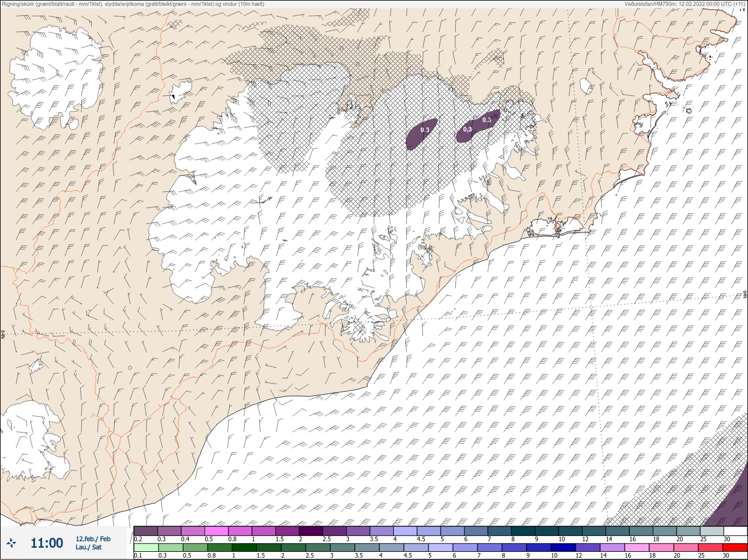
Task: Click the top-row legend value 7
Action: (489, 539)
